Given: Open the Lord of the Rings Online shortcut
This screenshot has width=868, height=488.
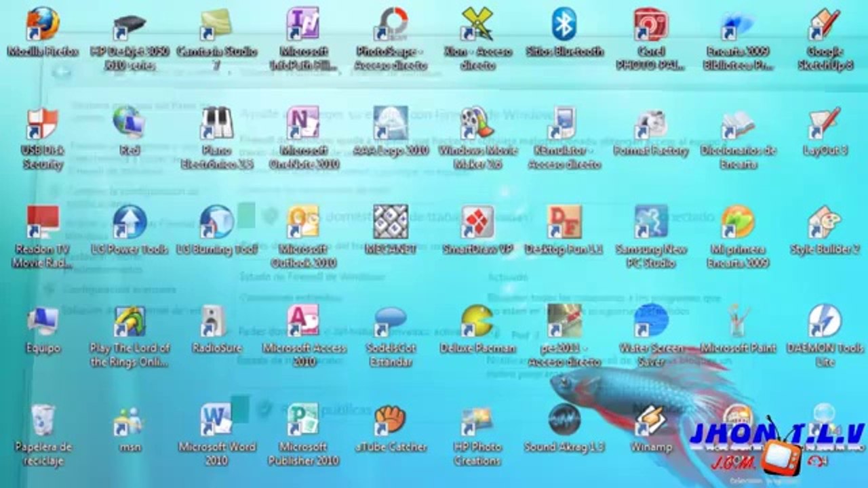Looking at the screenshot, I should [130, 321].
